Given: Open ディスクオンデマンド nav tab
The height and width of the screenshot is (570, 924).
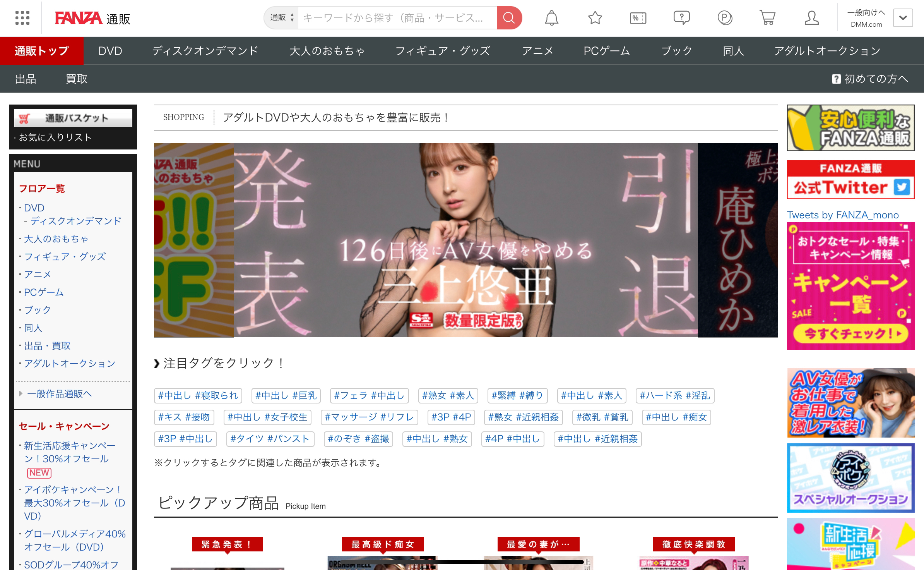Looking at the screenshot, I should (205, 51).
